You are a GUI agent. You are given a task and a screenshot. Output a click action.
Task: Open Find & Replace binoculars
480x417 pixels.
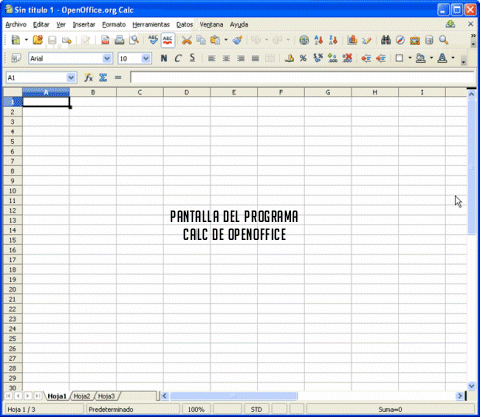pos(386,40)
